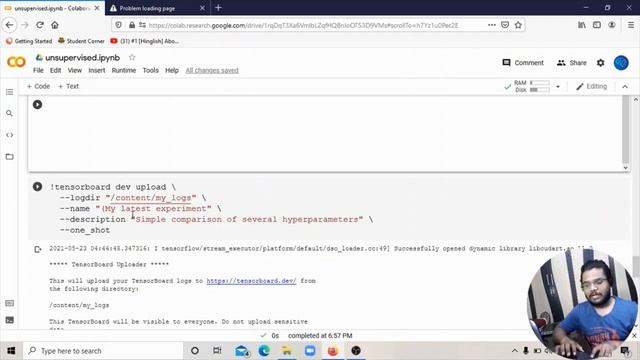Viewport: 640px width, 360px height.
Task: Reload the current page
Action: [40, 25]
